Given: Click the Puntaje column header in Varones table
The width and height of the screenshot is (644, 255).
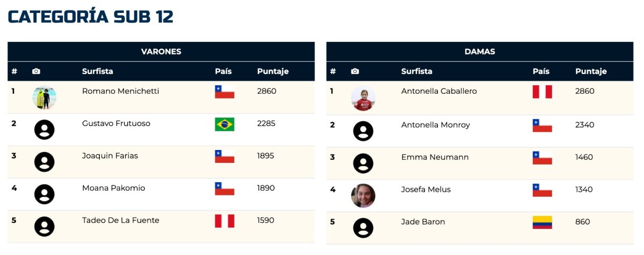Looking at the screenshot, I should 273,71.
